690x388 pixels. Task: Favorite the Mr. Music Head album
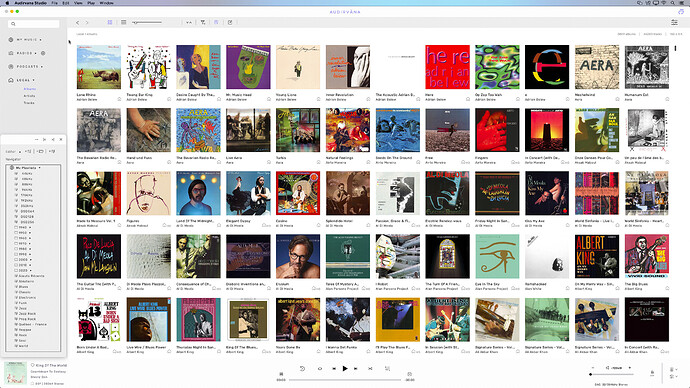(268, 99)
